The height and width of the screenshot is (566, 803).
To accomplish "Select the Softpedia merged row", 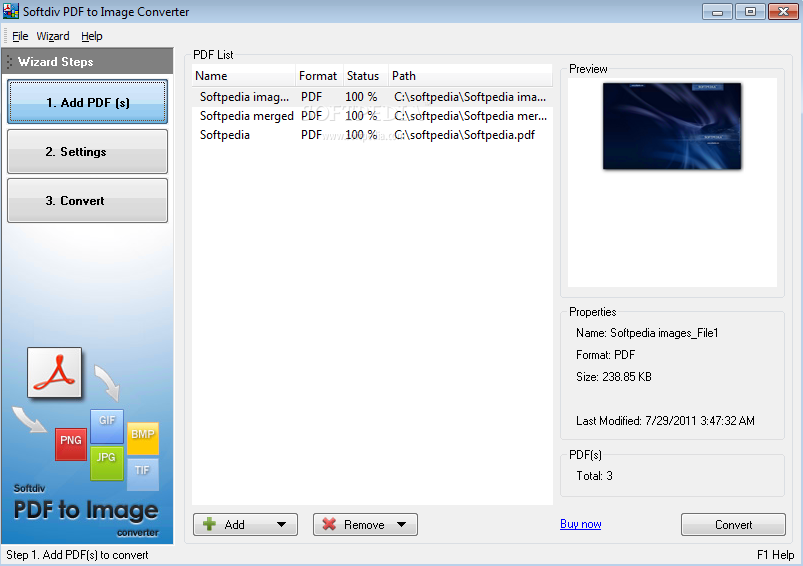I will 372,116.
